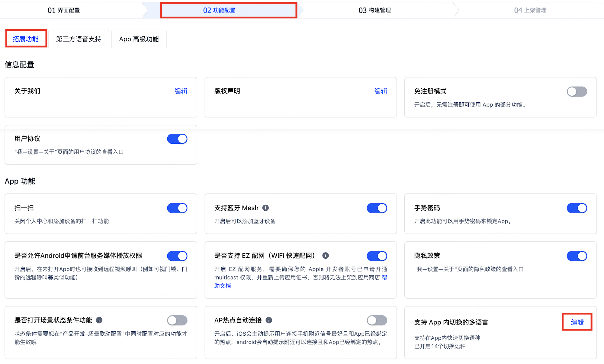604x364 pixels.
Task: Edit 支持 App 内切换的多语言 settings
Action: [x=577, y=322]
